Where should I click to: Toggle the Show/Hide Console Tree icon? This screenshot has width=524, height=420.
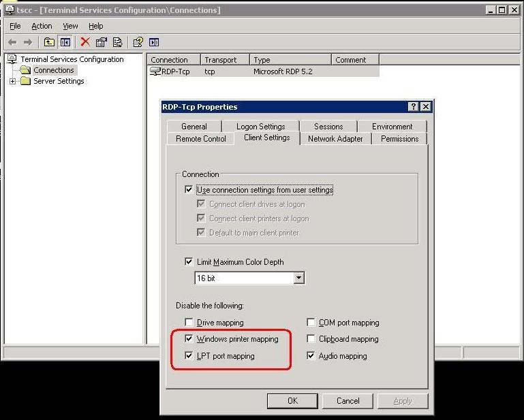click(x=65, y=42)
